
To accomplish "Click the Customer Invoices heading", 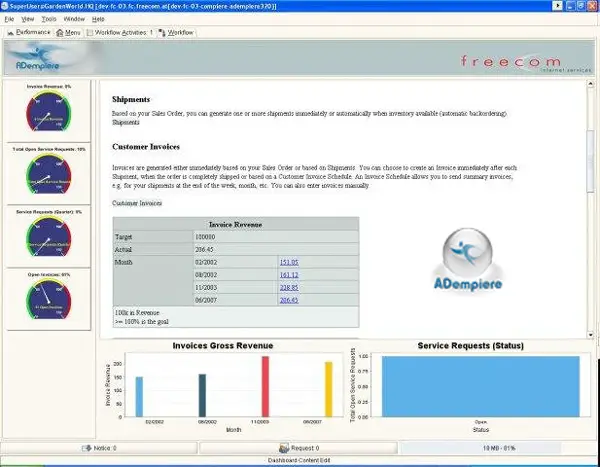I will coord(146,147).
